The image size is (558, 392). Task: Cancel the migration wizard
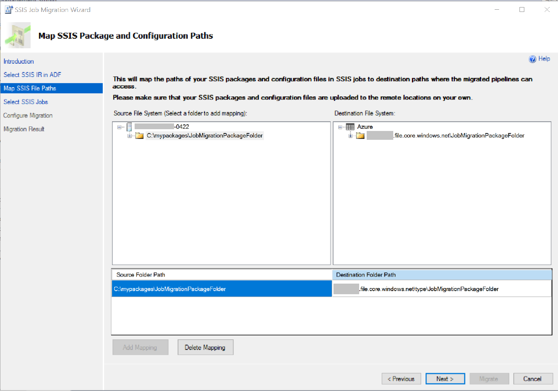click(533, 379)
